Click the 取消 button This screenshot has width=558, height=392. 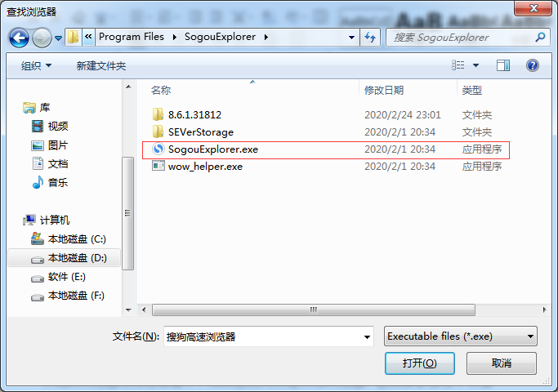501,363
